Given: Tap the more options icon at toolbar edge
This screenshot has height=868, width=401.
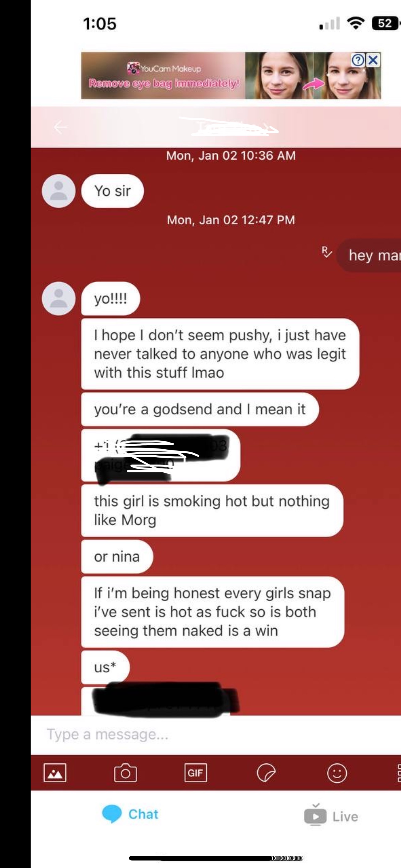Looking at the screenshot, I should coord(399,773).
